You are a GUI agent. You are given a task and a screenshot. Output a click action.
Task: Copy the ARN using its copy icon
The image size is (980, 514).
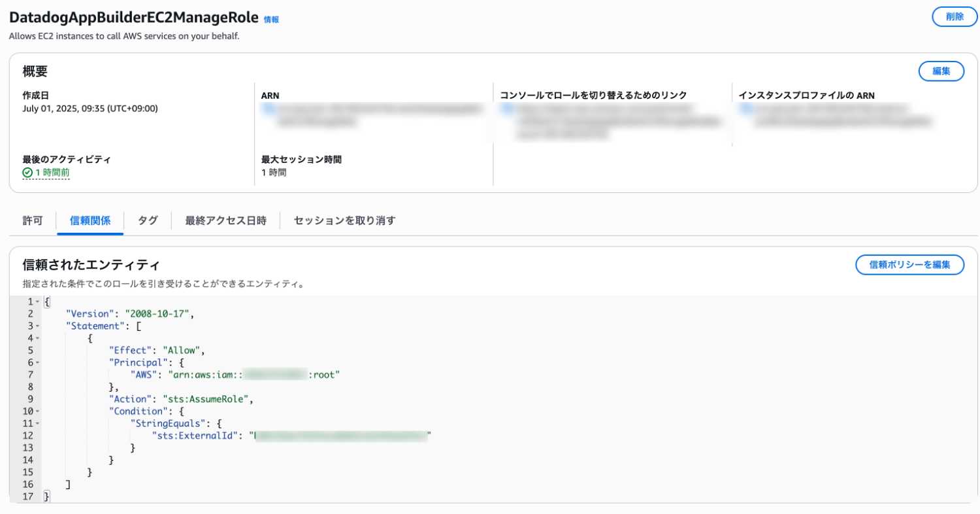pyautogui.click(x=267, y=109)
